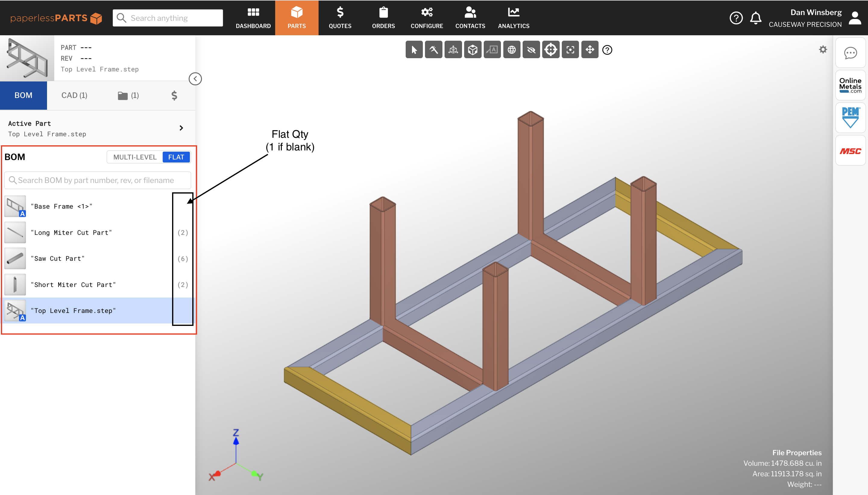The width and height of the screenshot is (868, 495).
Task: Open the QUOTES section
Action: coord(340,17)
